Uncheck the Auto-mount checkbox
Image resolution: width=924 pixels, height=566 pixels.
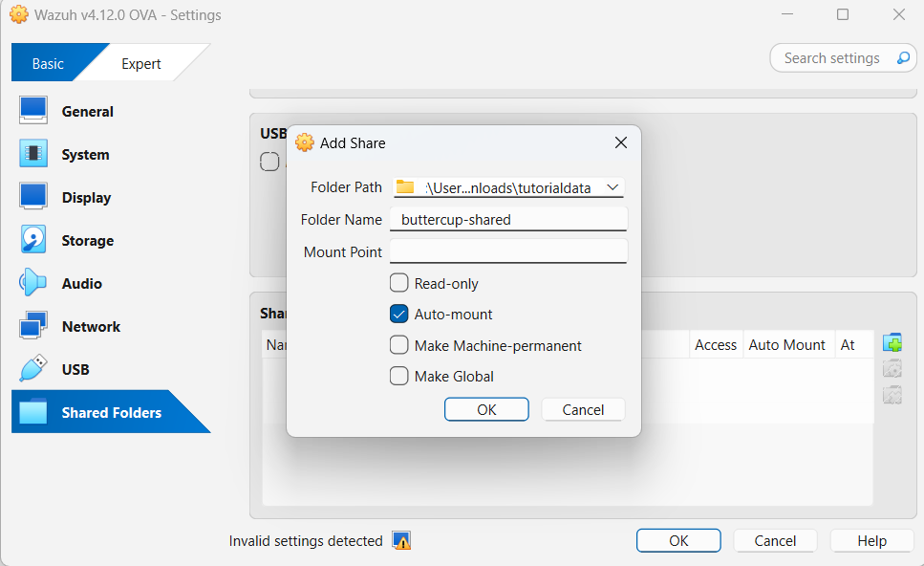[x=399, y=314]
